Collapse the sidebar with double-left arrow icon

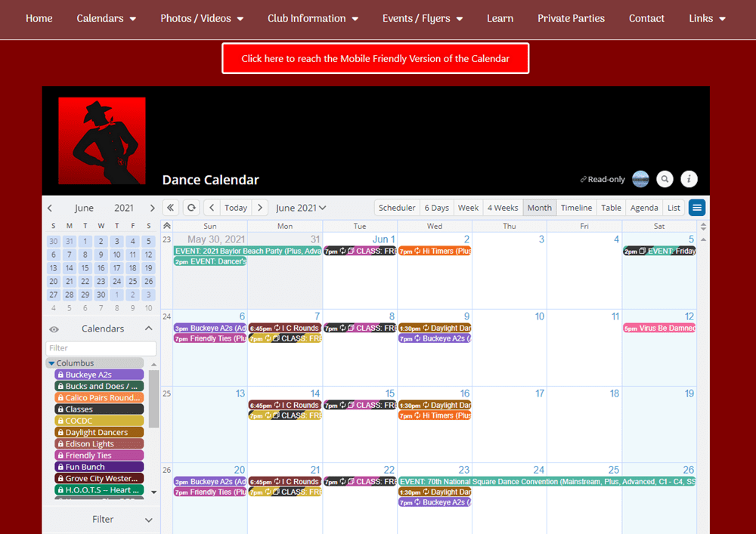[171, 208]
